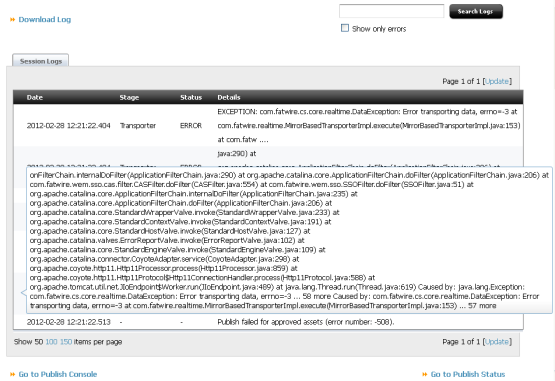The width and height of the screenshot is (555, 381).
Task: Open the Go to Publish Console link
Action: click(x=58, y=374)
